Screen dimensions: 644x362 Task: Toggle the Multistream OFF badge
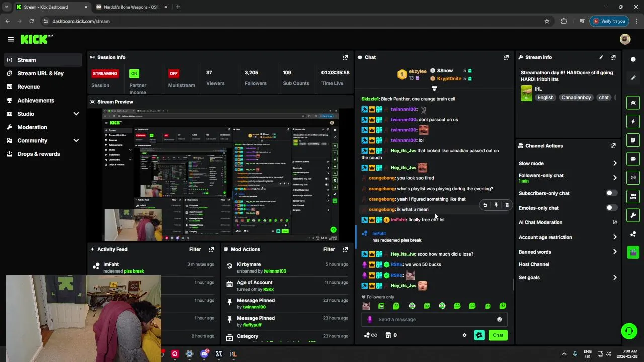click(173, 73)
